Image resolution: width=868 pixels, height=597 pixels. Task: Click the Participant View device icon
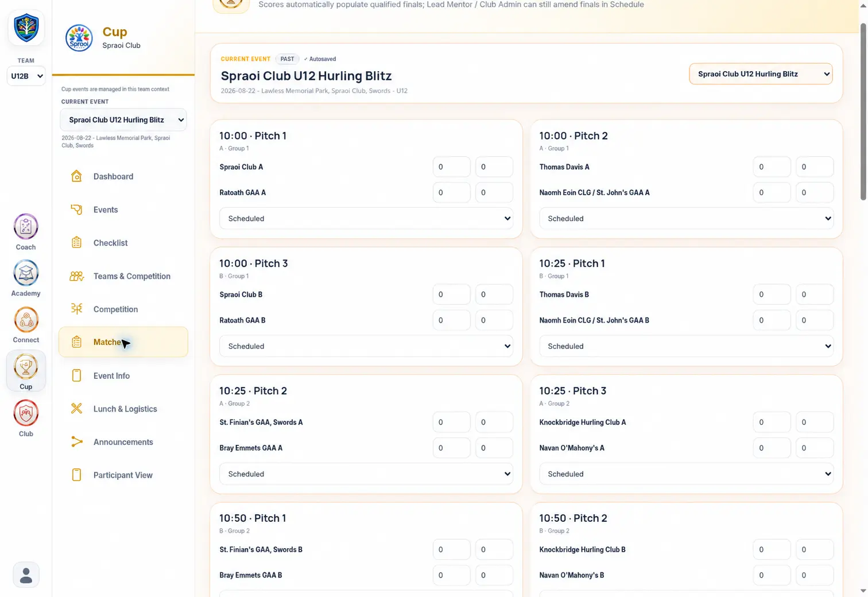click(76, 475)
